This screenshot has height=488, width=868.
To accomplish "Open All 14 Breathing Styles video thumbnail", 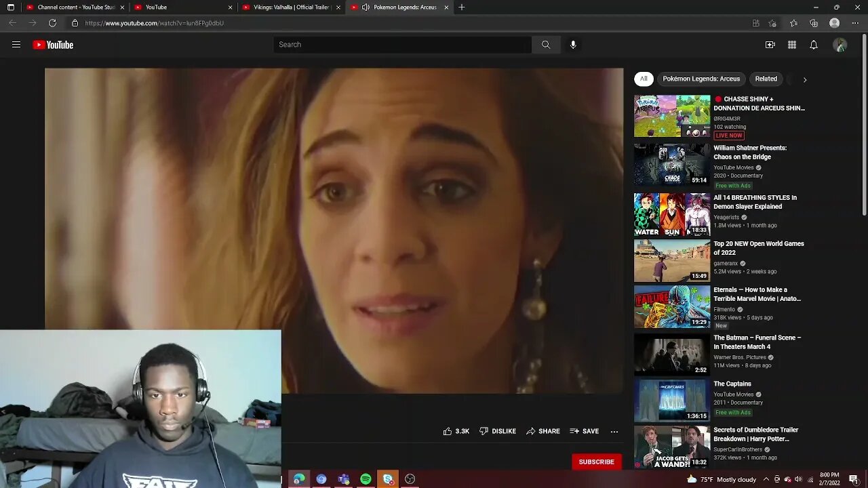I will [x=672, y=215].
